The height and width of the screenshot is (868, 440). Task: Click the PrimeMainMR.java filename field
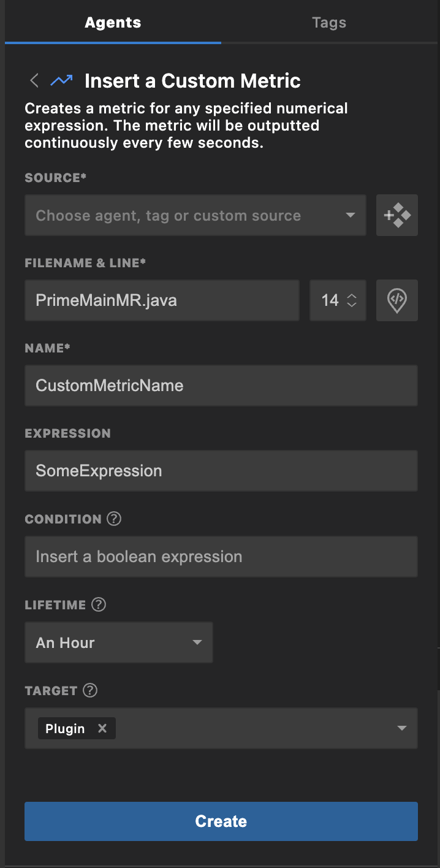tap(162, 300)
